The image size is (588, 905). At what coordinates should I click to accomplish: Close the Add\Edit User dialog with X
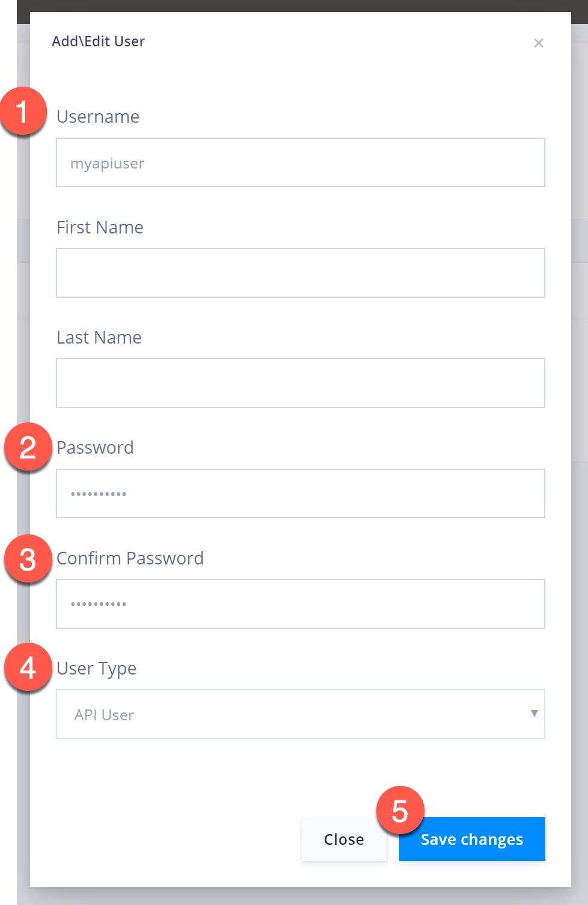pyautogui.click(x=539, y=43)
